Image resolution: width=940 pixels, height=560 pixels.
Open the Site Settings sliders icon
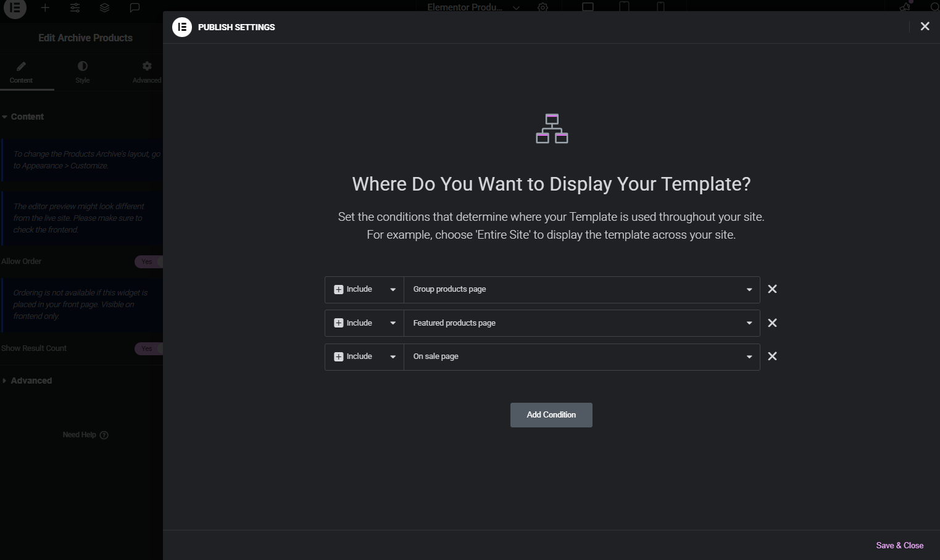tap(75, 8)
